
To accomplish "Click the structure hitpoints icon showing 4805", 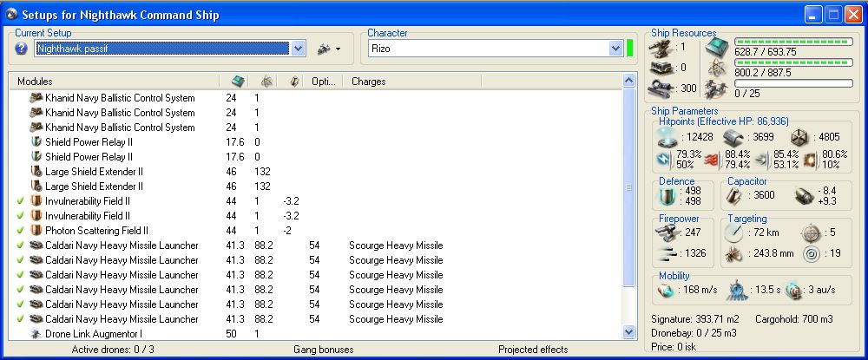I will pos(800,136).
